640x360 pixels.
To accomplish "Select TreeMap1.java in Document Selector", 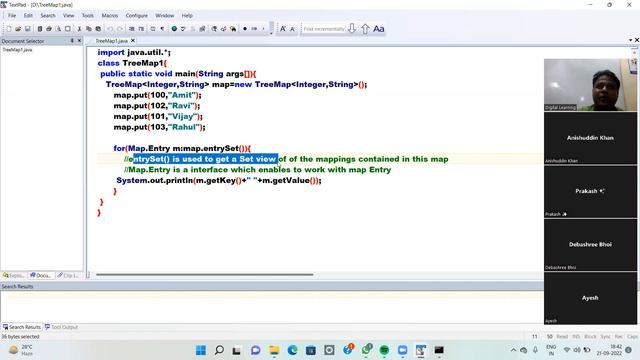I will (x=17, y=50).
